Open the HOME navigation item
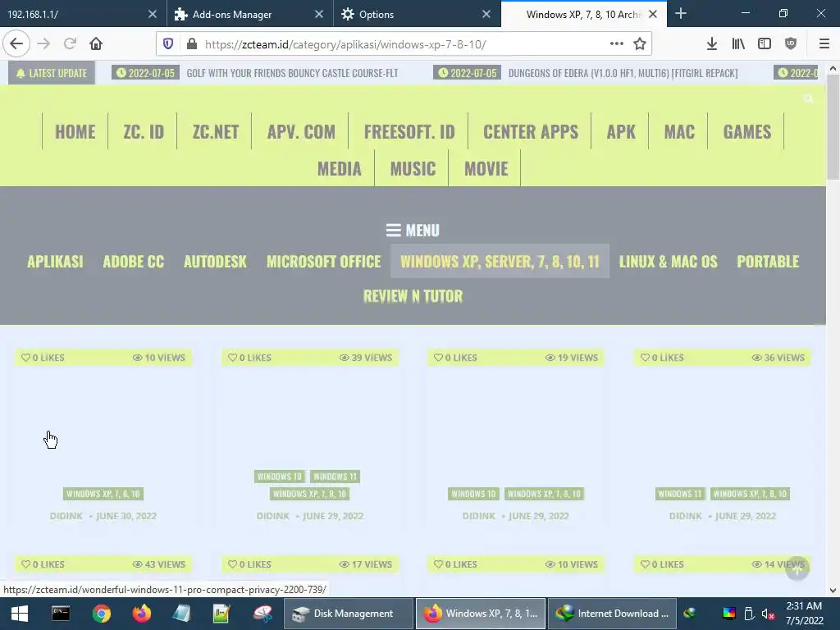 [75, 132]
